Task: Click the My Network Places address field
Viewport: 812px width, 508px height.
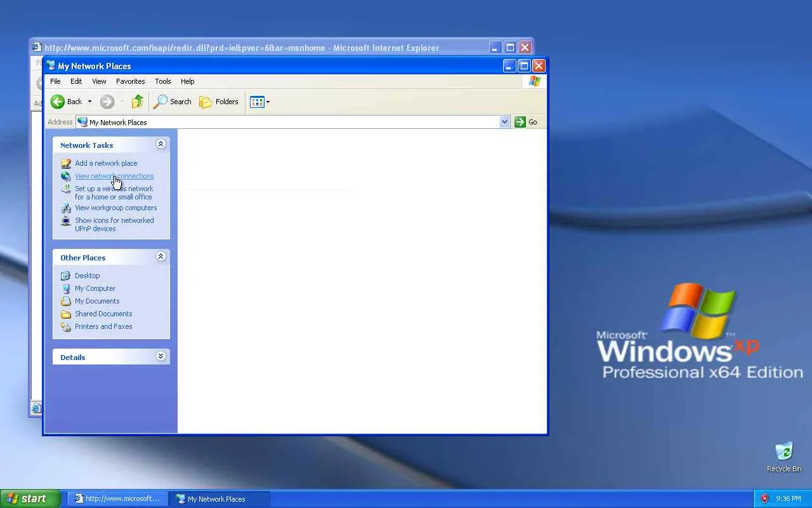Action: [x=292, y=122]
